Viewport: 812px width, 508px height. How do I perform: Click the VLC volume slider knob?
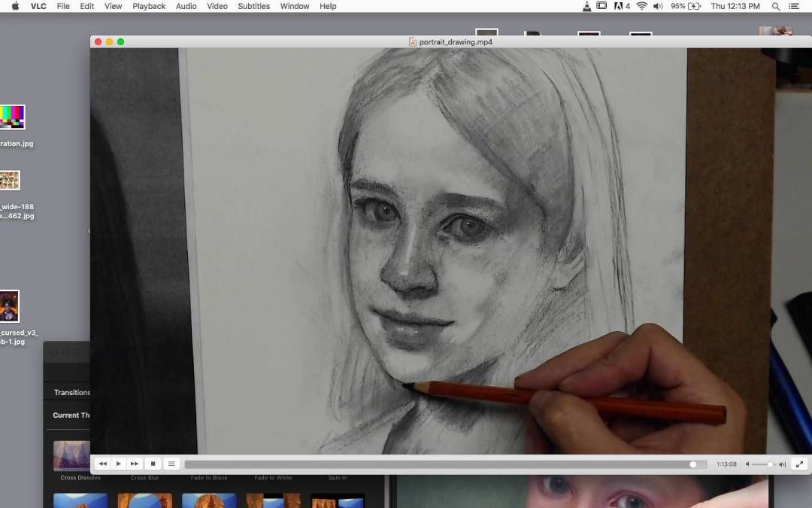click(770, 464)
